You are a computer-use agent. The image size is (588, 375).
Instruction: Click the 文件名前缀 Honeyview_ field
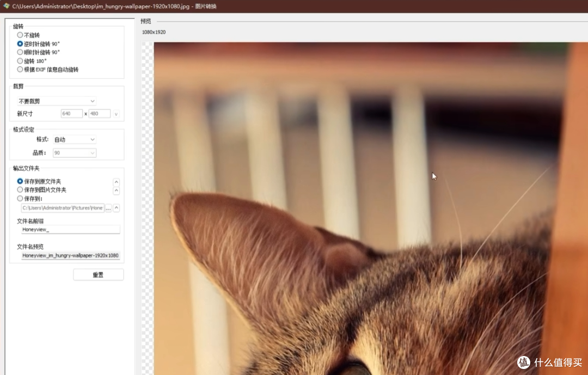pyautogui.click(x=70, y=230)
